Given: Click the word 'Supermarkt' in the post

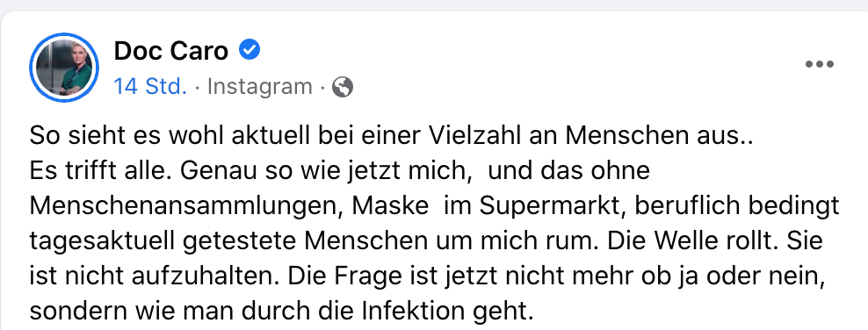Looking at the screenshot, I should pyautogui.click(x=553, y=206).
